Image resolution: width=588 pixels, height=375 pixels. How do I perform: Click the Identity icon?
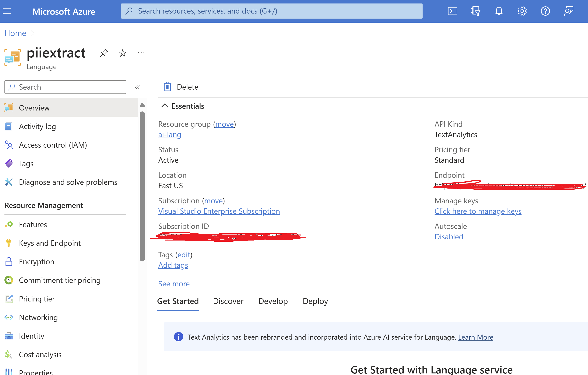9,336
